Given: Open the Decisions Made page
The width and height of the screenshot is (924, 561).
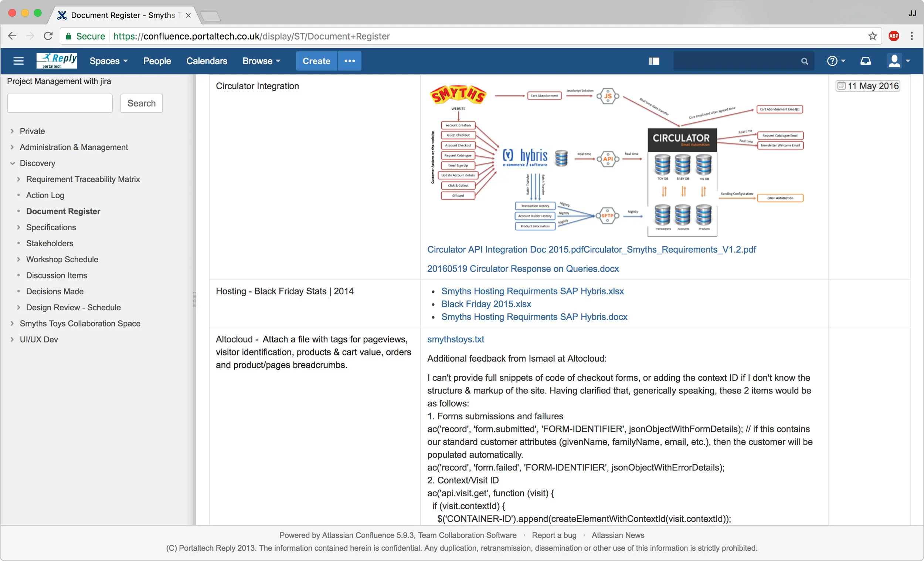Looking at the screenshot, I should [x=55, y=291].
